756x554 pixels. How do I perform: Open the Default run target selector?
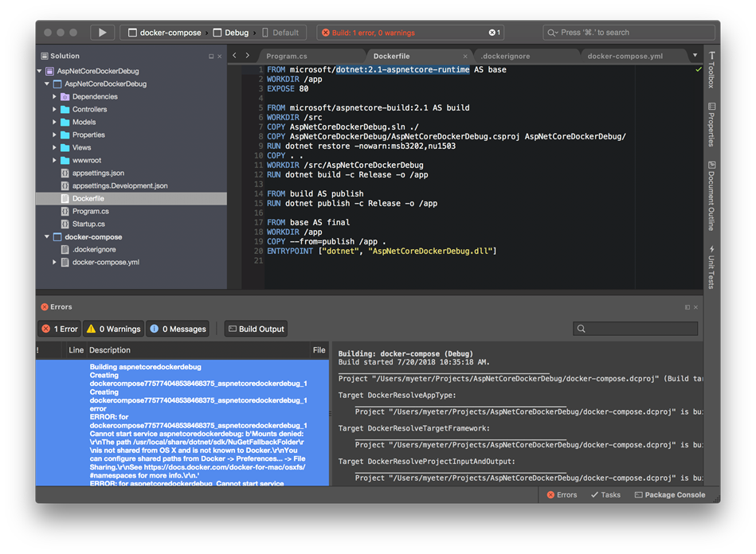tap(280, 33)
